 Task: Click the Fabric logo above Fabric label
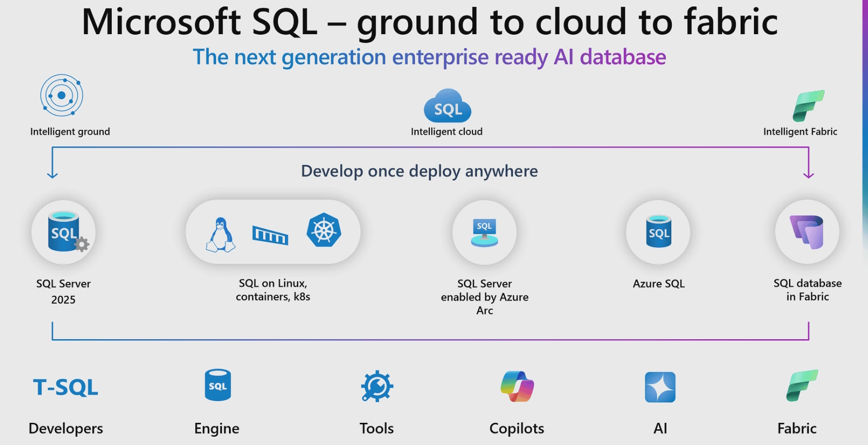(x=802, y=385)
